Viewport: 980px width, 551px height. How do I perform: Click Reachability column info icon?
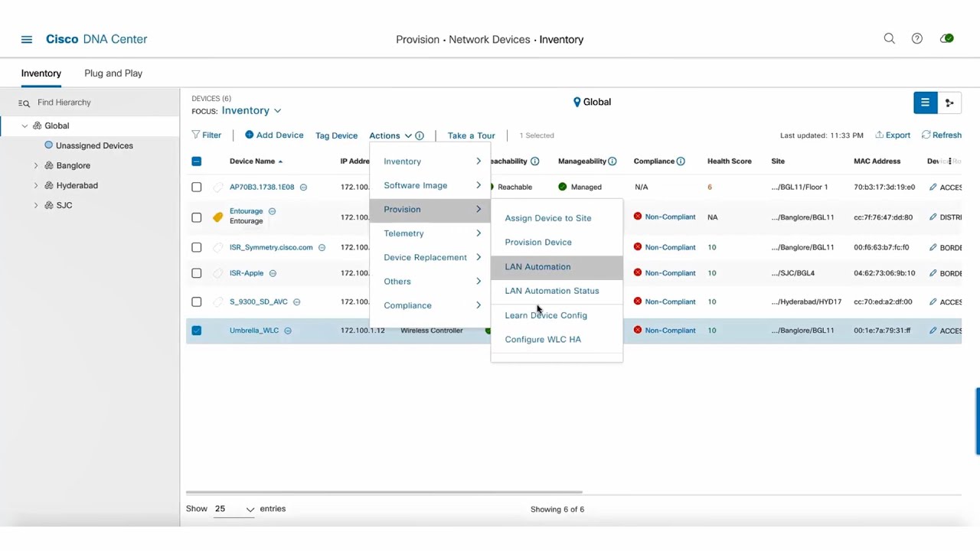[534, 161]
